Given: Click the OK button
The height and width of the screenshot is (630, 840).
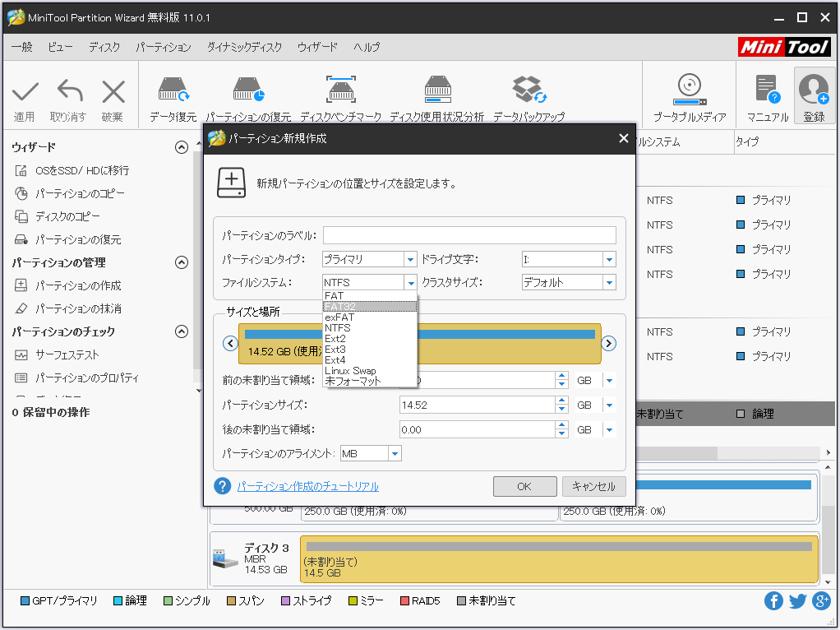Looking at the screenshot, I should (x=524, y=486).
